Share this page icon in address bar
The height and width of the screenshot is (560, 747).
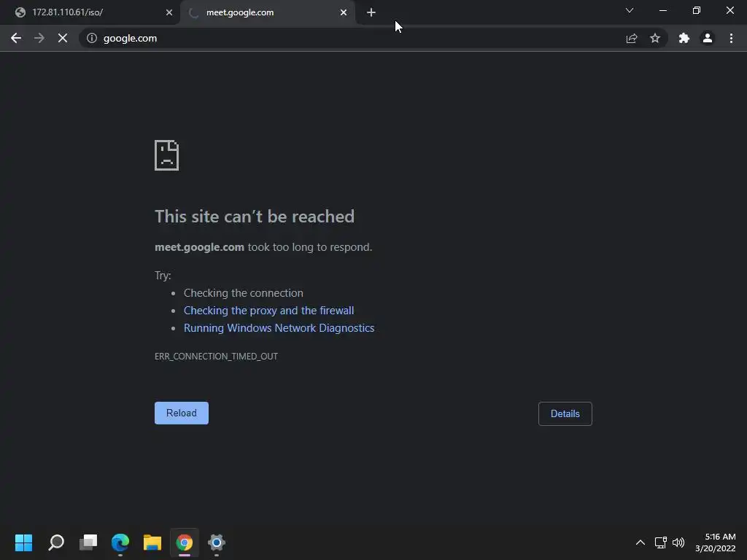coord(632,38)
